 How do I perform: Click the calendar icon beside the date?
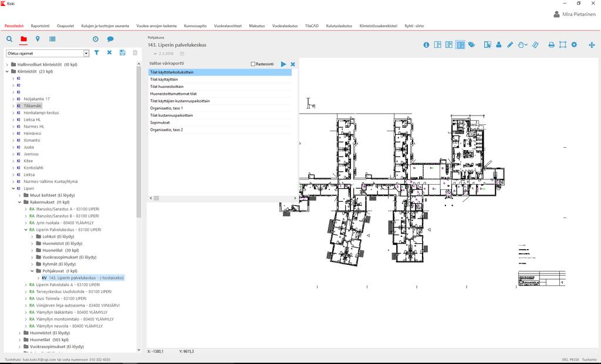click(182, 54)
